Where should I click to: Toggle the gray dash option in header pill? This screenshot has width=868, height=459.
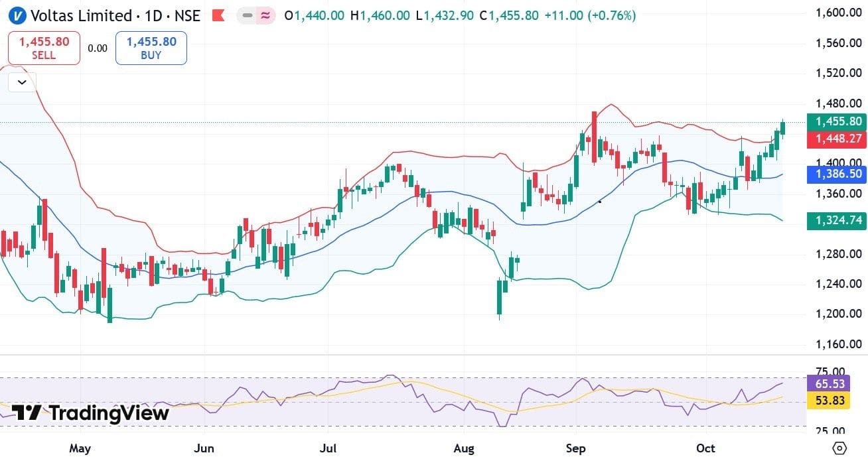(248, 15)
